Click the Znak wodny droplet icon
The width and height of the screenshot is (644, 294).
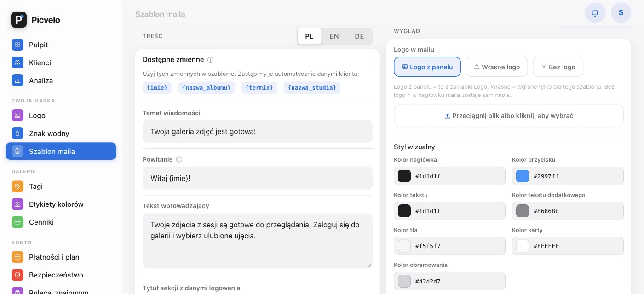pyautogui.click(x=17, y=134)
